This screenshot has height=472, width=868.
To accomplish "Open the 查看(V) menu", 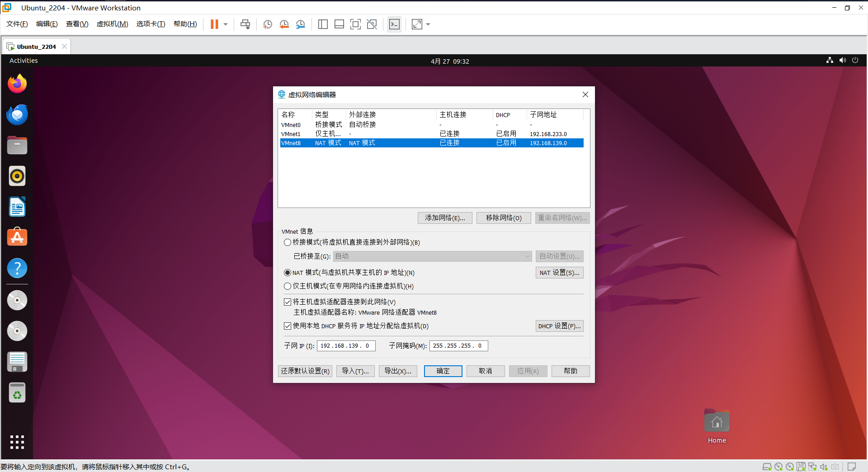I will click(x=77, y=24).
